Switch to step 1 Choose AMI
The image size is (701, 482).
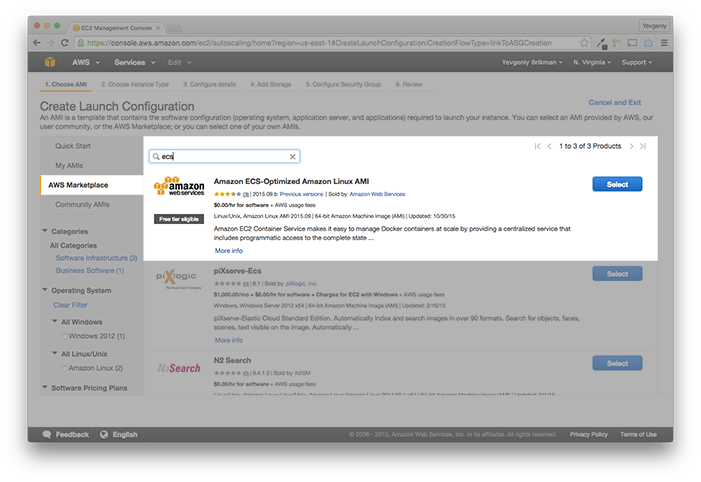pos(66,85)
